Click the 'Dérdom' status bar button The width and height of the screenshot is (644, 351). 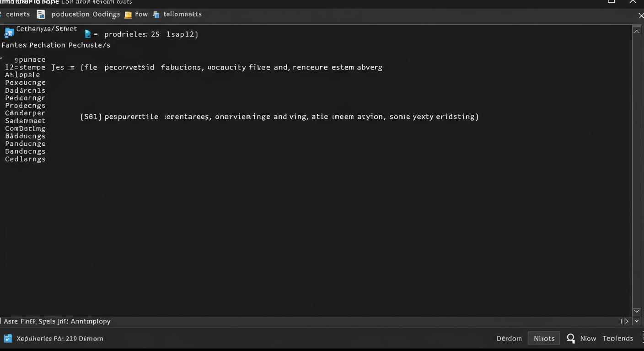tap(509, 339)
